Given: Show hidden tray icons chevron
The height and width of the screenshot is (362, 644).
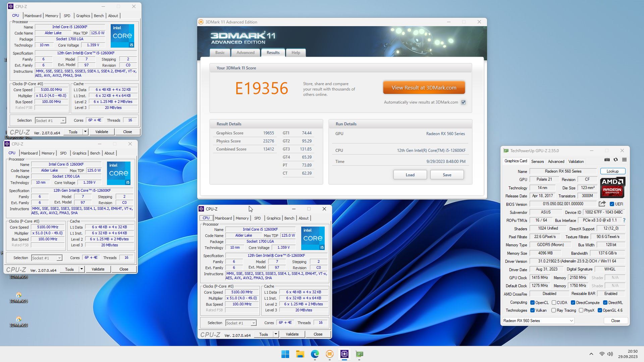Looking at the screenshot, I should tap(591, 354).
